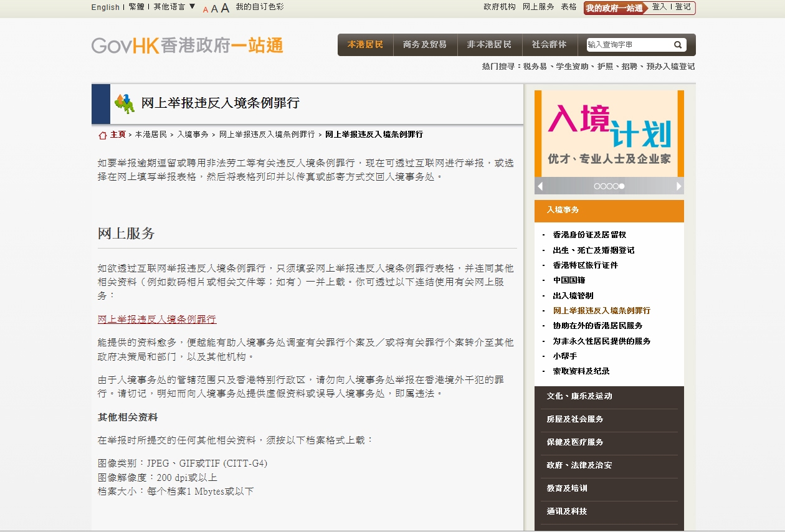The image size is (785, 532).
Task: Go to next banner slide arrow
Action: click(678, 186)
